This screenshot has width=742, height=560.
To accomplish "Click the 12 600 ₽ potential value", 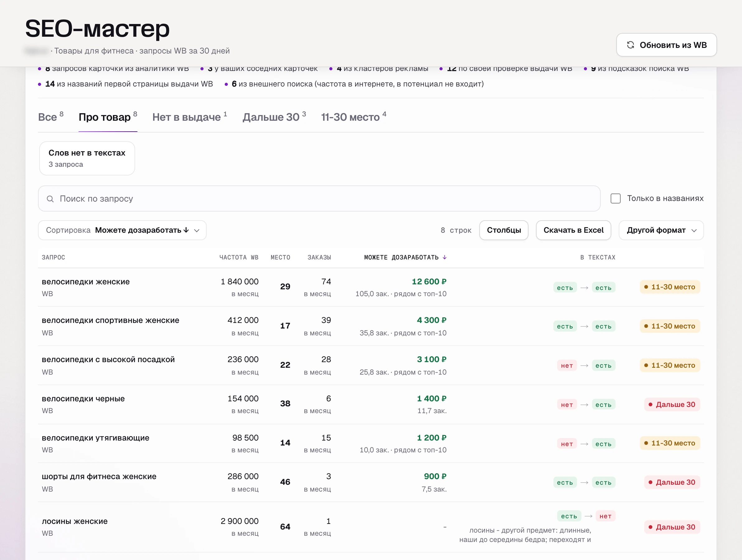I will pos(429,282).
